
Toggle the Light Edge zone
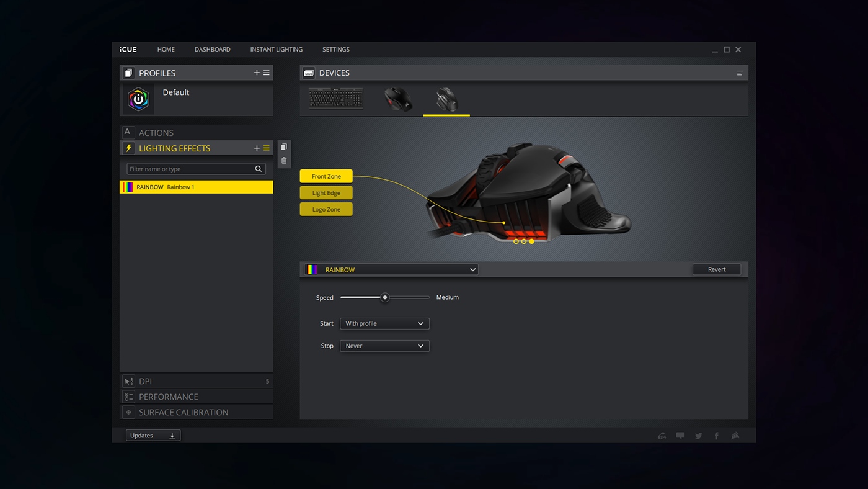[x=326, y=193]
